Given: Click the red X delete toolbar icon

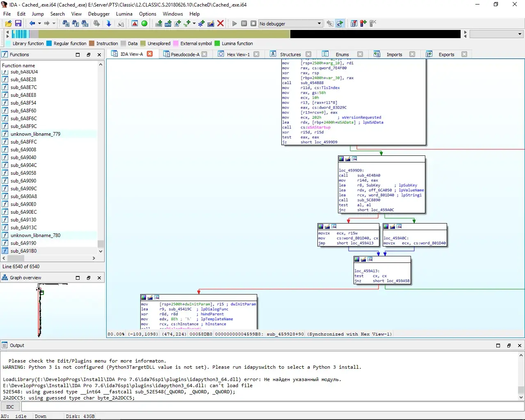Looking at the screenshot, I should [220, 24].
